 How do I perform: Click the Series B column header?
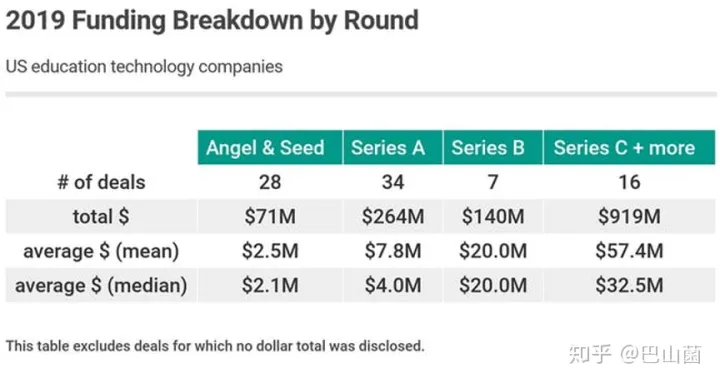point(493,147)
